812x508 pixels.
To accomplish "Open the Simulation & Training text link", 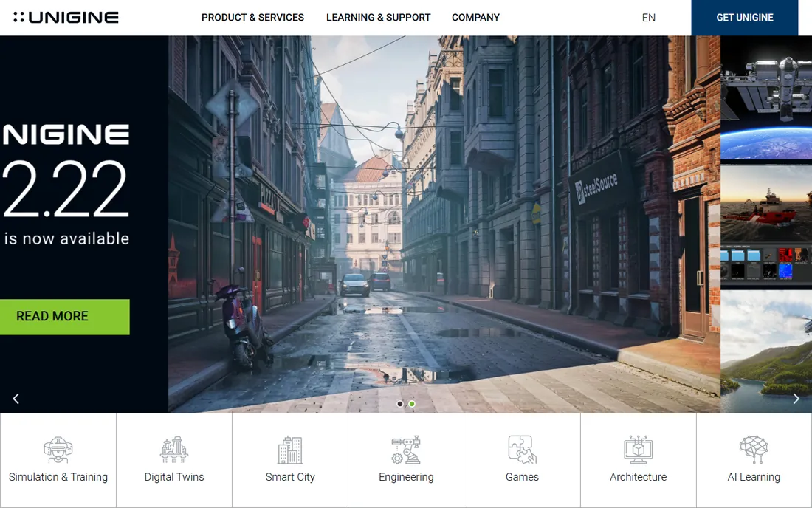I will 58,477.
